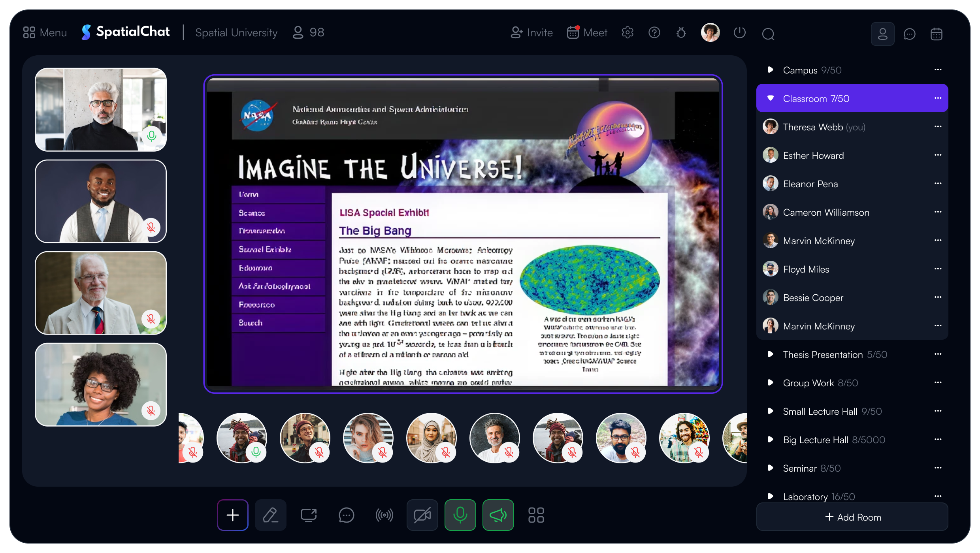Toggle the camera in the bottom toolbar
980x553 pixels.
tap(422, 515)
